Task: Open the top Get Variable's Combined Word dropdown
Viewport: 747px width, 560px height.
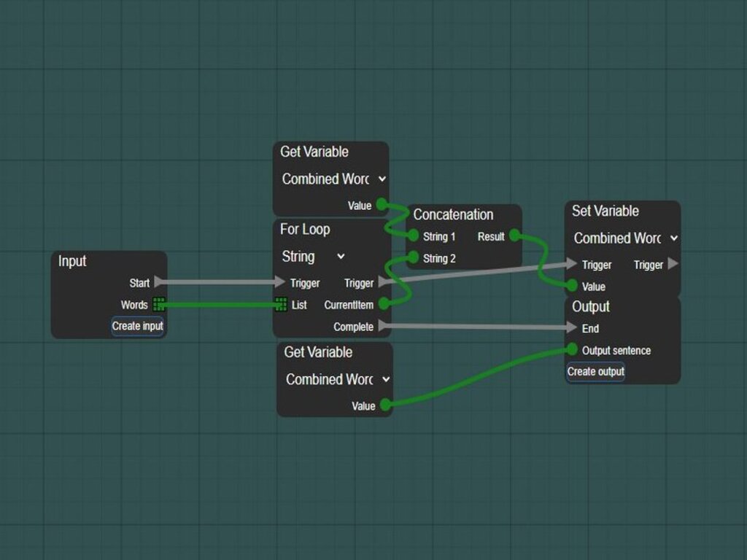Action: (333, 179)
